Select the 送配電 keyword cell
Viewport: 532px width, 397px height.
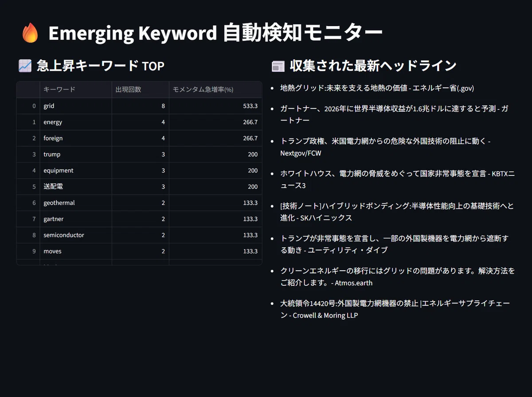(x=76, y=187)
